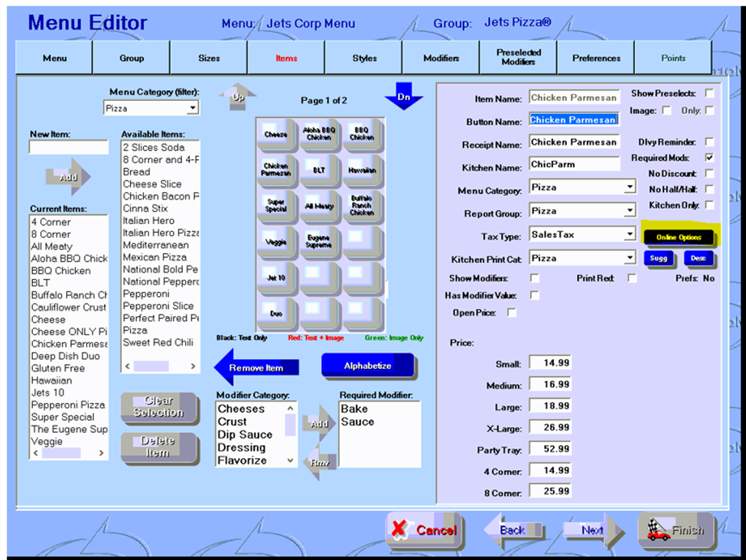Enable Kitchen Only checkbox
746x560 pixels.
pyautogui.click(x=709, y=205)
